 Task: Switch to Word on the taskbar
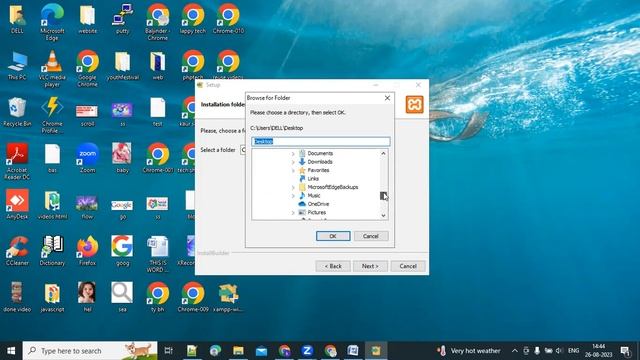point(353,351)
